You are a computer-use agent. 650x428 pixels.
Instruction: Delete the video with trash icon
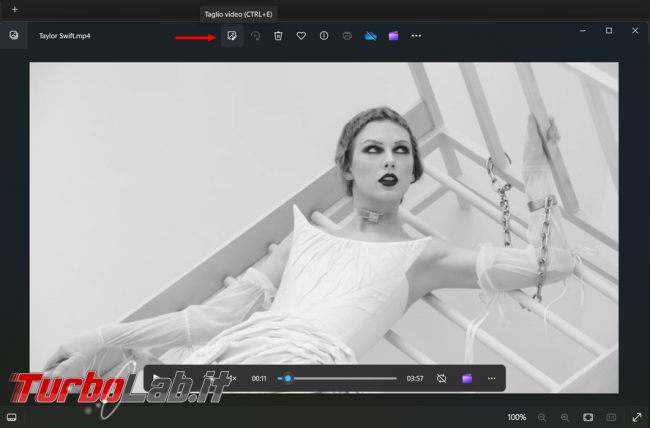point(278,36)
